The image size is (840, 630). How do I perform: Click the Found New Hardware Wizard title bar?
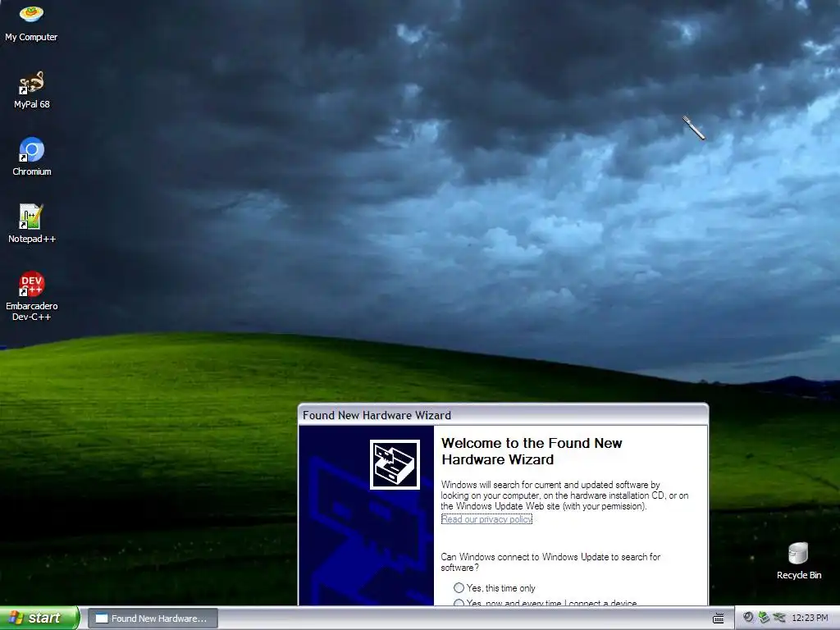click(x=503, y=414)
